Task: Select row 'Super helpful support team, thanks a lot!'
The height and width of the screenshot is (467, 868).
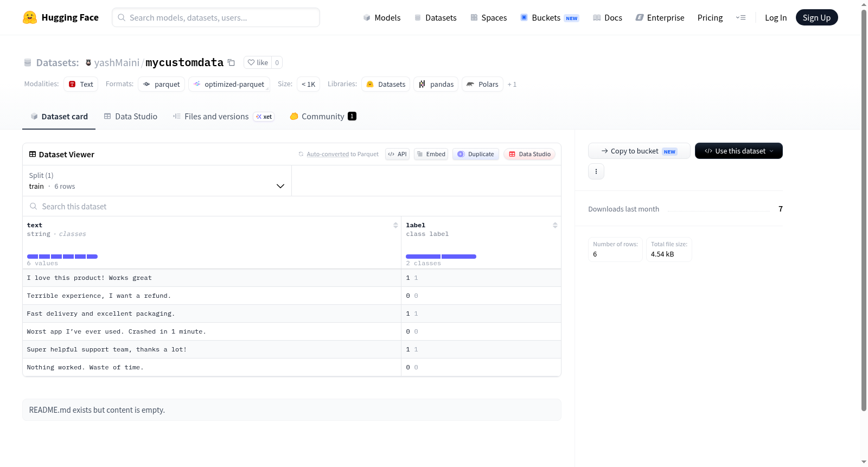Action: tap(292, 349)
